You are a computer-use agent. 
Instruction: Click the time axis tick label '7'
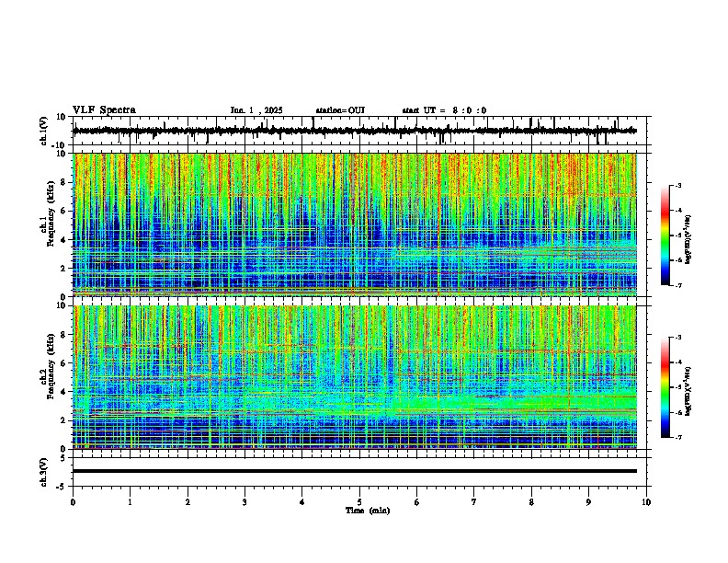click(x=474, y=502)
